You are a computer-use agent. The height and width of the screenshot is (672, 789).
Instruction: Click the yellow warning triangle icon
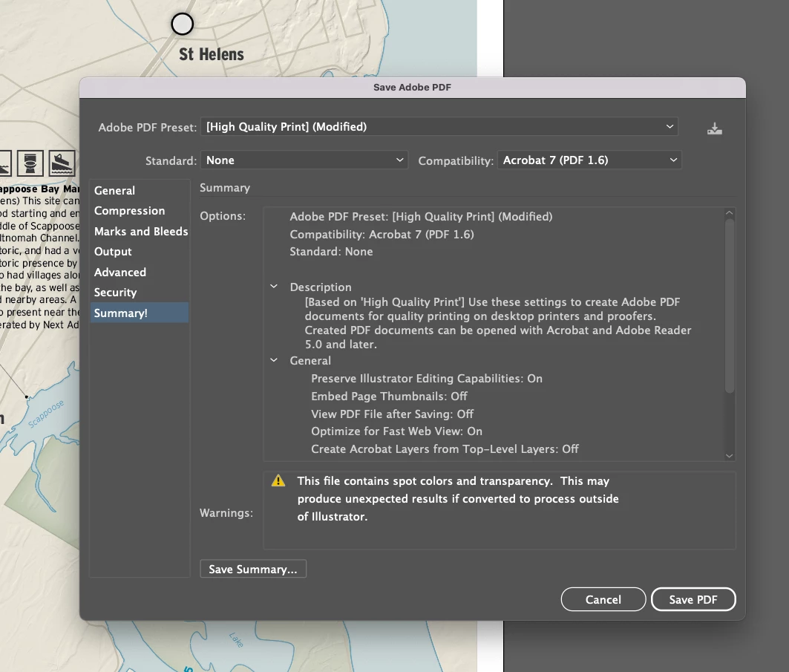click(278, 480)
